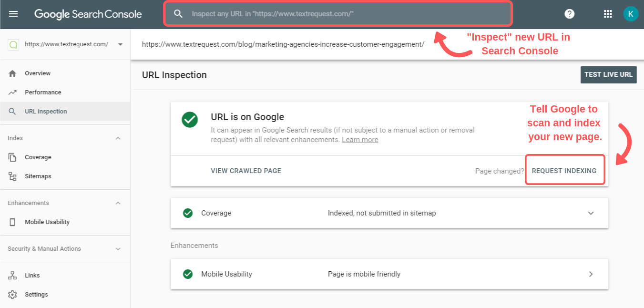644x308 pixels.
Task: Click the search magnifier icon in top bar
Action: click(x=178, y=14)
